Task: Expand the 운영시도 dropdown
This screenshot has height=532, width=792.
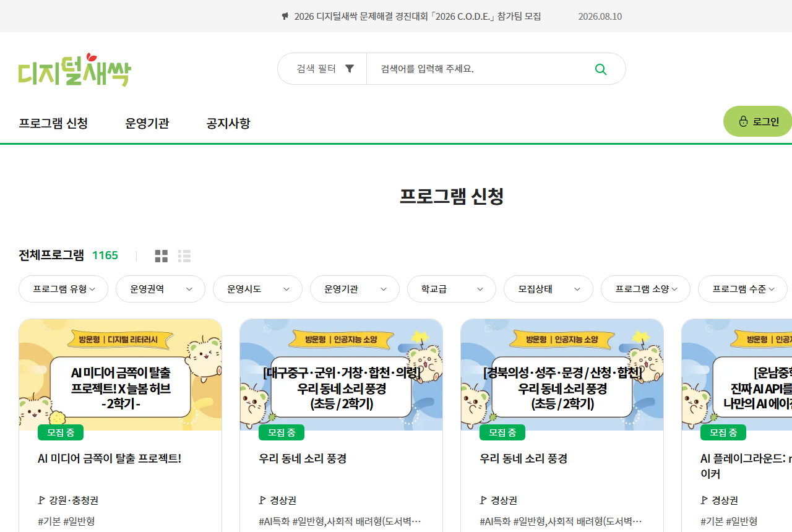Action: (257, 289)
